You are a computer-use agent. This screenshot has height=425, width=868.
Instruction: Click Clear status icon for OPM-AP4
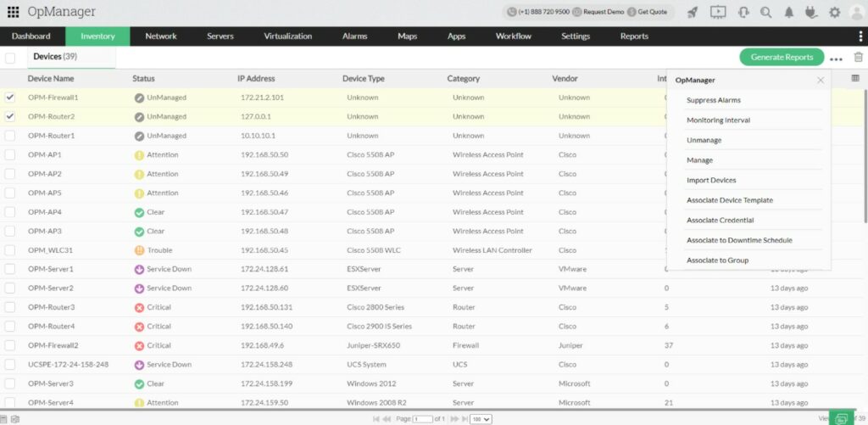click(x=140, y=212)
